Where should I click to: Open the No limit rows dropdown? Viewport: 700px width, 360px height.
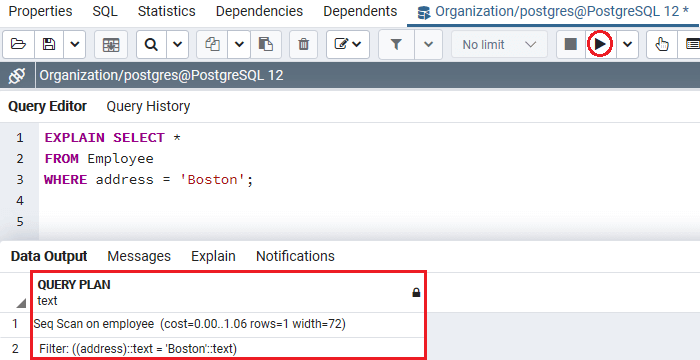500,44
